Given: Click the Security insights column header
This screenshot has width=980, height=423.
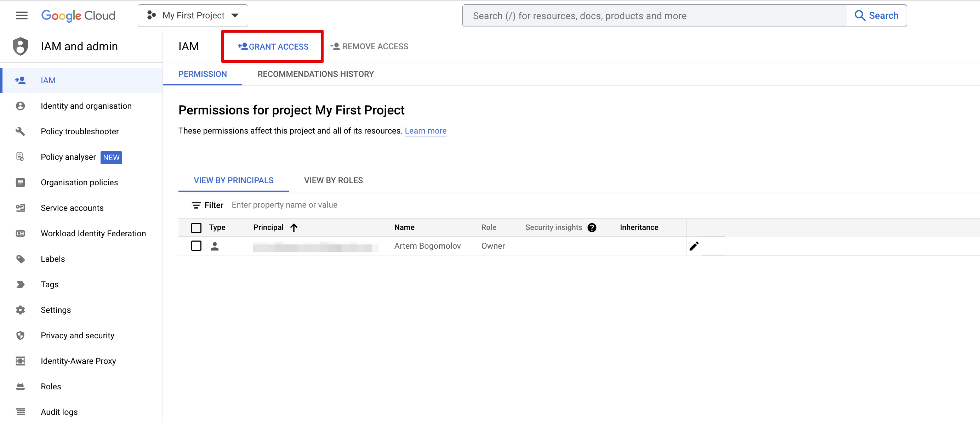Looking at the screenshot, I should coord(554,228).
